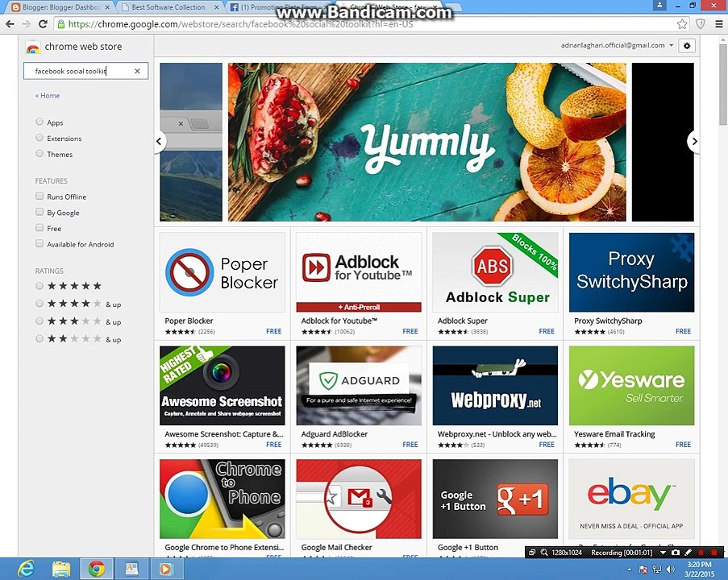Open the Awesome Screenshot thumbnail

[x=223, y=385]
